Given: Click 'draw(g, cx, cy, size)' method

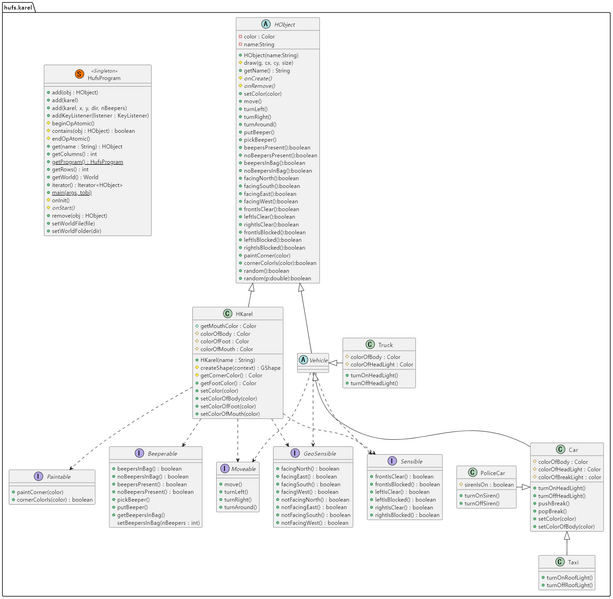Looking at the screenshot, I should (x=268, y=63).
